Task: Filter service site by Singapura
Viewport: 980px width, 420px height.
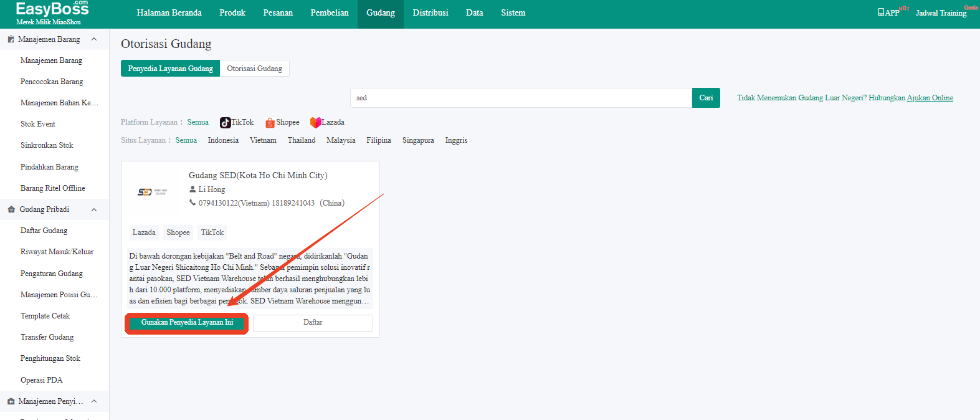Action: pyautogui.click(x=418, y=140)
